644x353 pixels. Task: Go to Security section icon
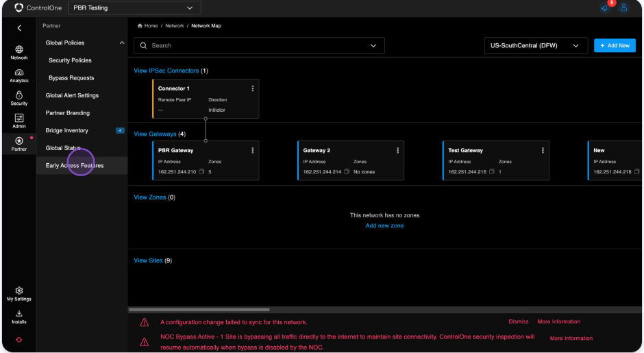click(18, 98)
